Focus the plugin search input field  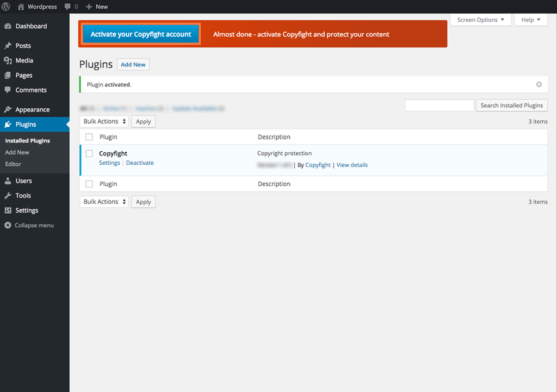click(x=440, y=105)
